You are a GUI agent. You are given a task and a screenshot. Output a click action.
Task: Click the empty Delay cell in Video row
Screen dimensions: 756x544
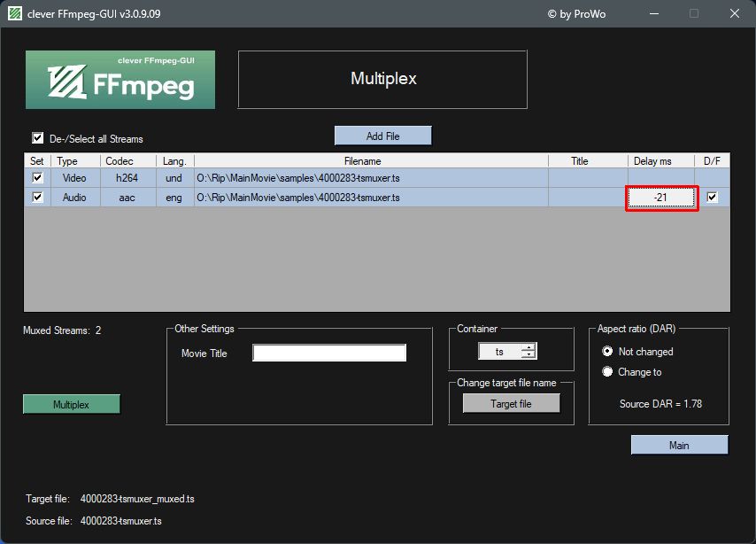click(661, 178)
